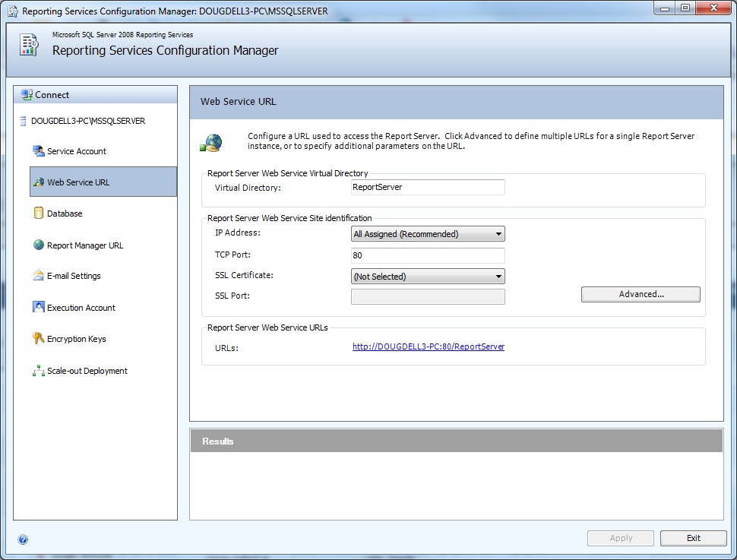Click the Virtual Directory text field
The image size is (737, 560).
(428, 187)
